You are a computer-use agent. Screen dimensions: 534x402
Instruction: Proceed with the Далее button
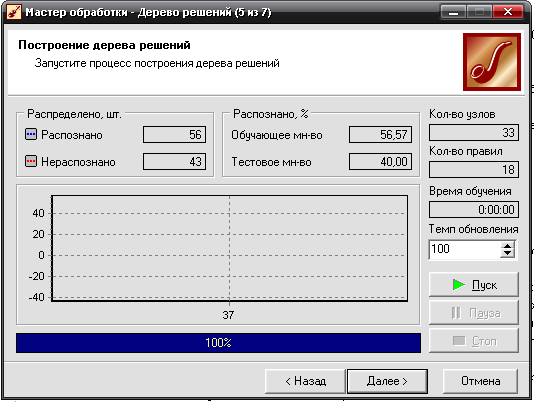[x=387, y=381]
